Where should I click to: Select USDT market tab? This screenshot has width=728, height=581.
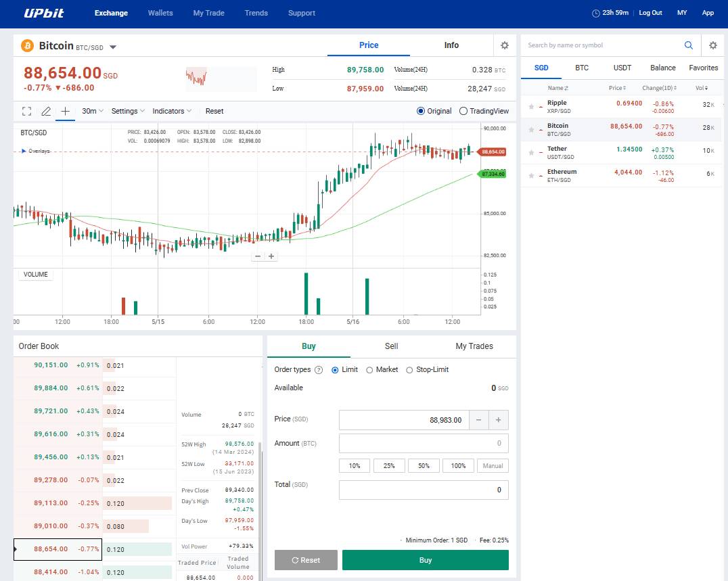coord(622,68)
